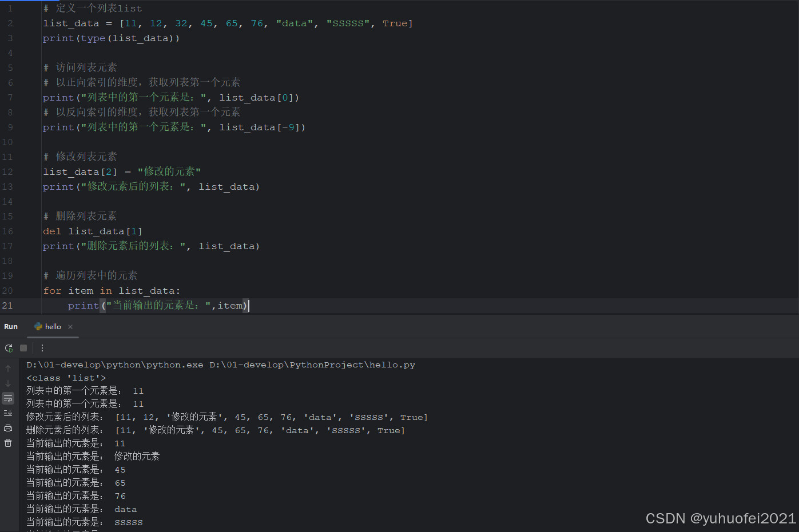Click the 'for item in list_data:' line
This screenshot has height=532, width=799.
pyautogui.click(x=112, y=291)
